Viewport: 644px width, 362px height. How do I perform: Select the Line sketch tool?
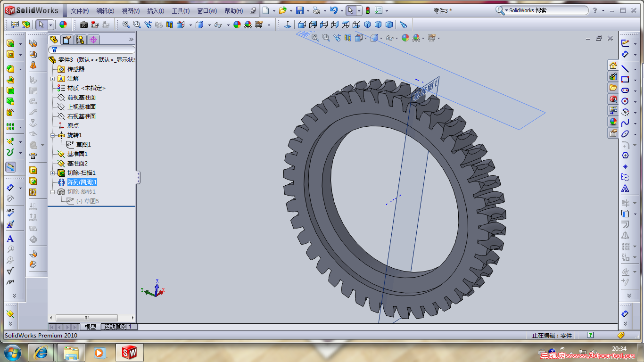(625, 68)
